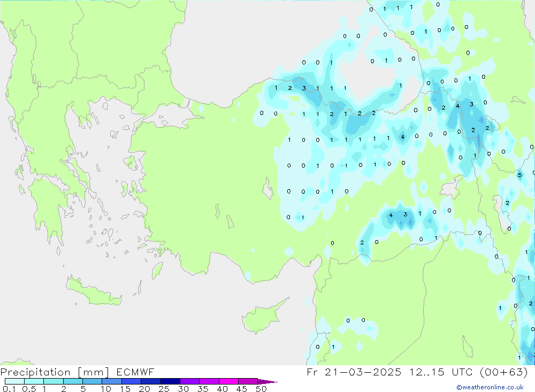
Task: Click the '0.5' legend scale label
Action: click(29, 389)
